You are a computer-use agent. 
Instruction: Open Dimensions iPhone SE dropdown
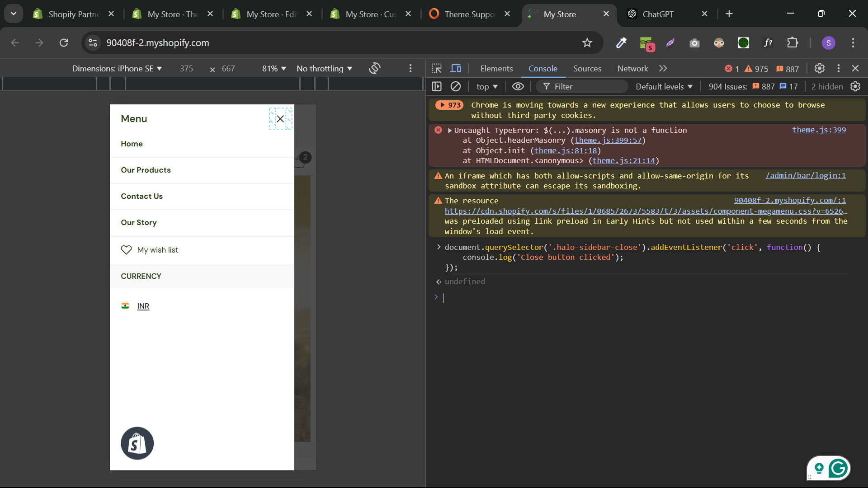[x=117, y=69]
